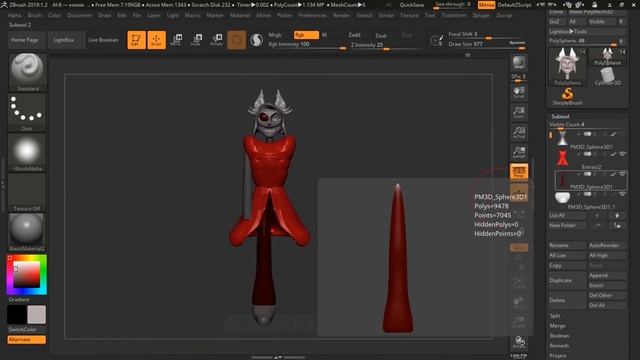Click the AAHalf icon

tap(519, 152)
